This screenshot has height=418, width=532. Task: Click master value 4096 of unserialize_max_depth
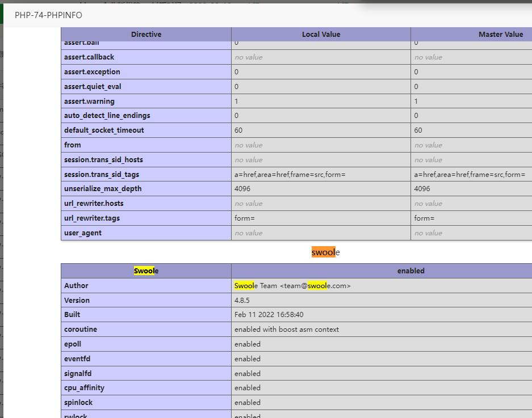(x=422, y=189)
